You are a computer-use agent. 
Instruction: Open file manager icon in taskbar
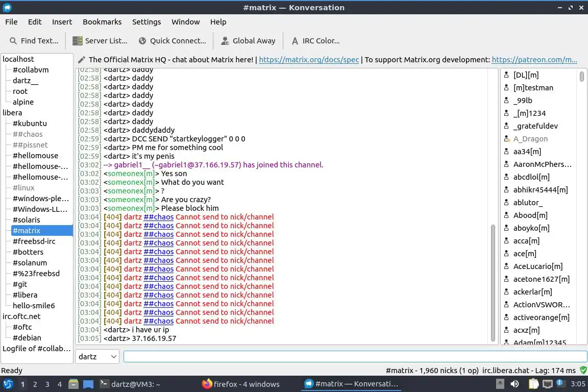click(x=73, y=384)
